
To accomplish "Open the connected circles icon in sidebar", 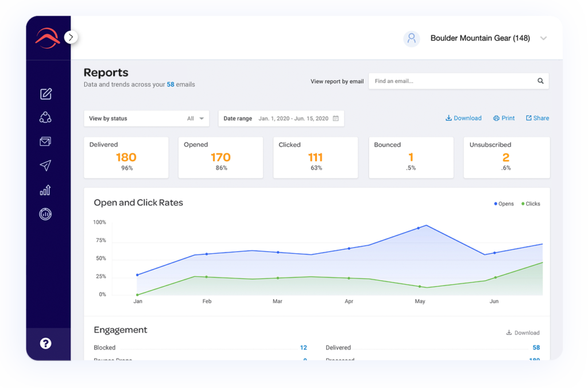I will (45, 118).
